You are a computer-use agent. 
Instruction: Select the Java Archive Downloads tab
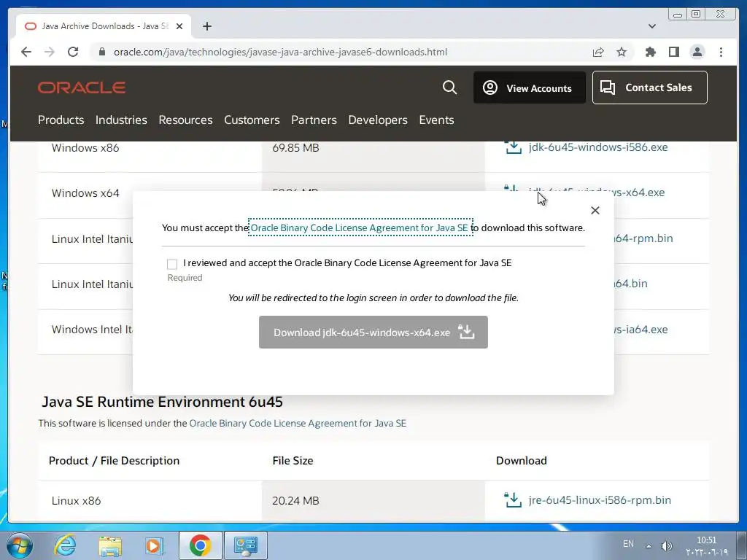(x=104, y=26)
